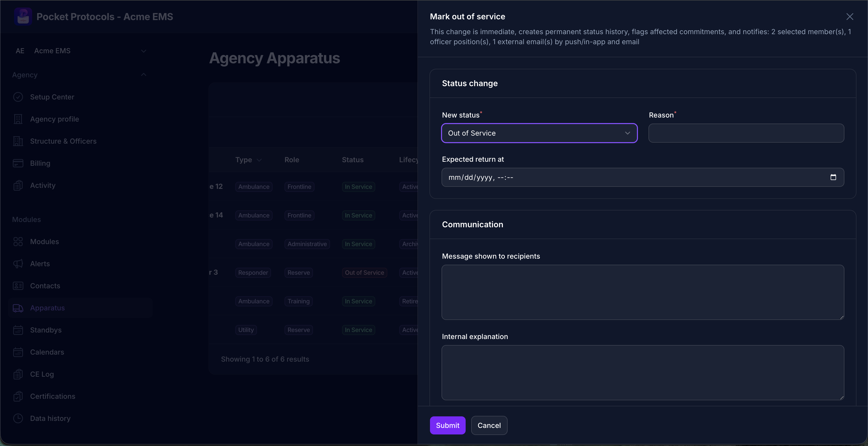868x446 pixels.
Task: Open the Type column sort chevron
Action: pyautogui.click(x=259, y=160)
